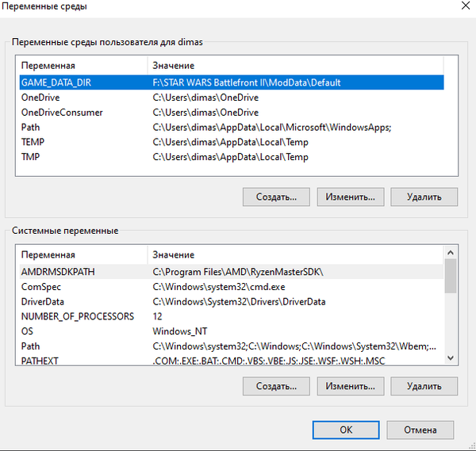Select the AMDRMSDKPATH system variable

[x=232, y=272]
